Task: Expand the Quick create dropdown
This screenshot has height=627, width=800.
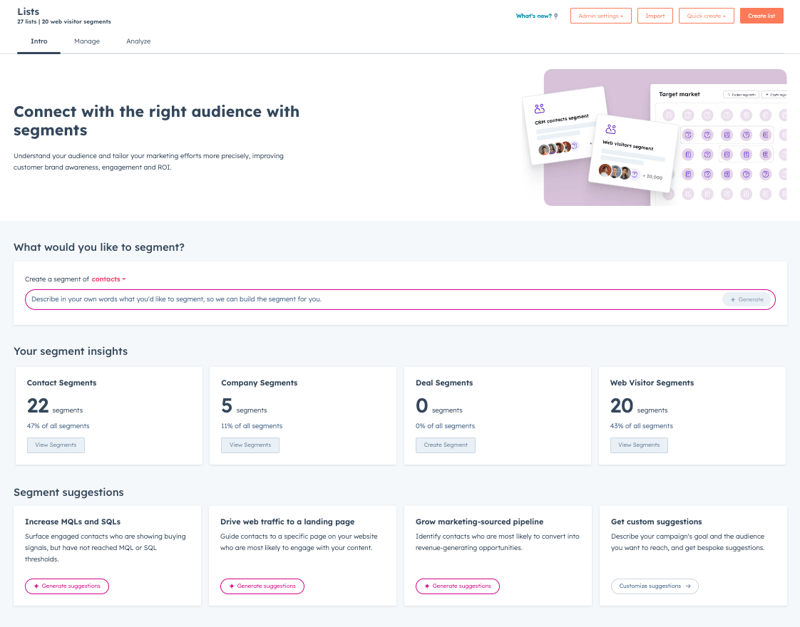Action: [x=706, y=16]
